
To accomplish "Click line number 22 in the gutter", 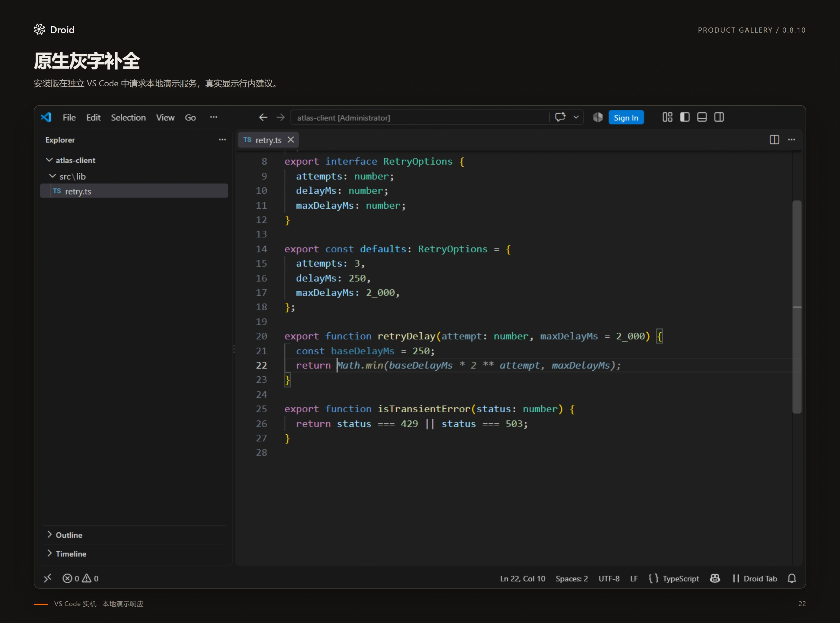I will pyautogui.click(x=261, y=366).
